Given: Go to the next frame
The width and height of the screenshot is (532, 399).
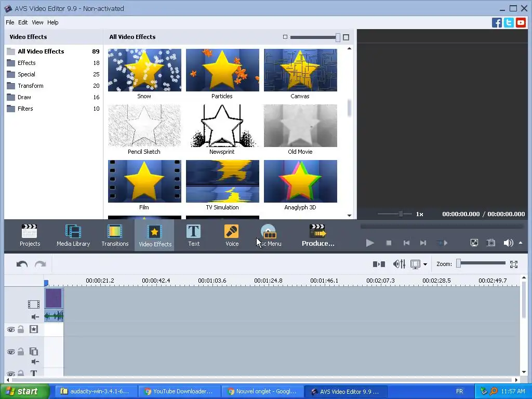Looking at the screenshot, I should (423, 243).
